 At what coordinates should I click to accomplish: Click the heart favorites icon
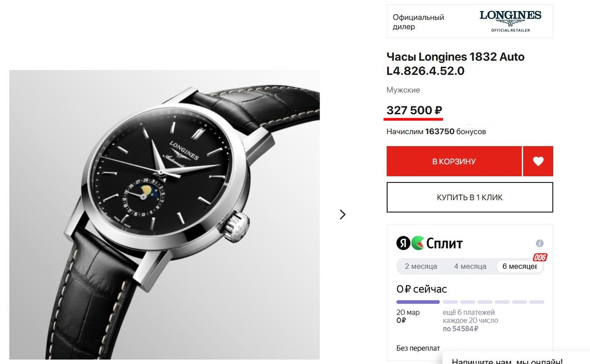tap(538, 161)
